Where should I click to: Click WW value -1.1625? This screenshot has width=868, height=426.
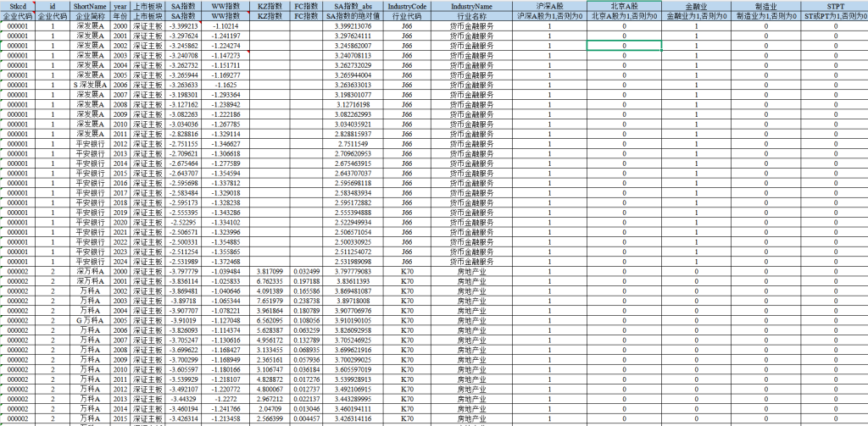(x=227, y=85)
